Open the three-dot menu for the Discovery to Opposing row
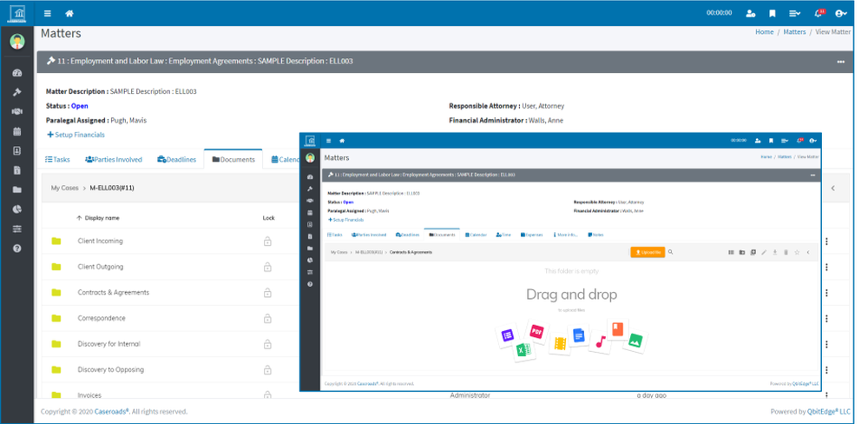Image resolution: width=868 pixels, height=424 pixels. pos(826,369)
